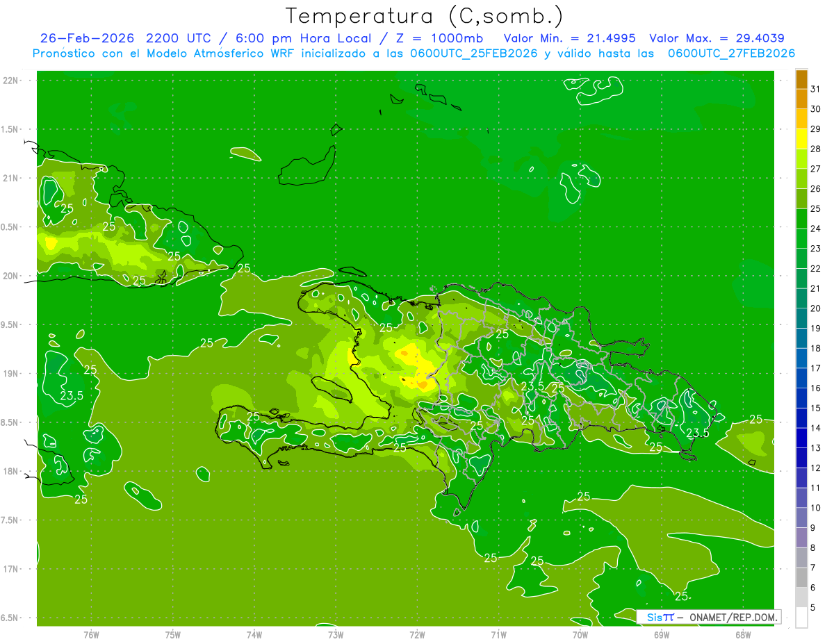Click yellow colorbar swatch between 28 and 29
The height and width of the screenshot is (644, 834).
click(x=801, y=139)
